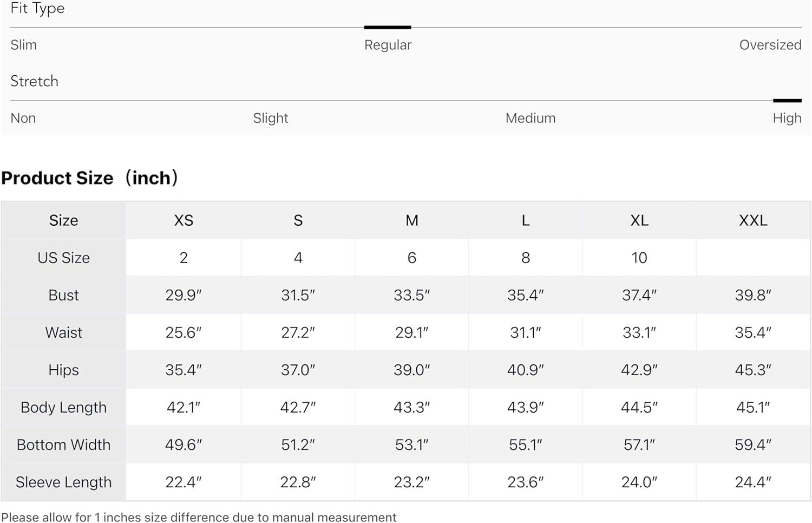Select the Slim fit type label
This screenshot has width=812, height=523.
tap(24, 45)
